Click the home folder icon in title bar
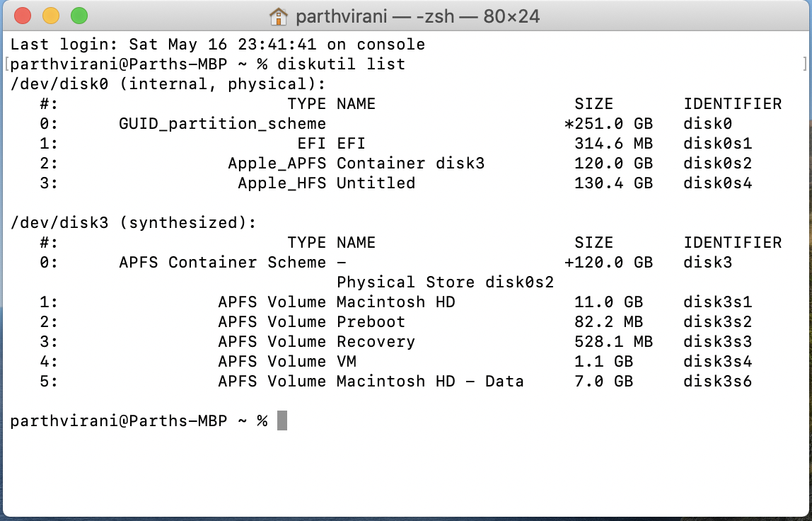The height and width of the screenshot is (521, 812). (280, 16)
